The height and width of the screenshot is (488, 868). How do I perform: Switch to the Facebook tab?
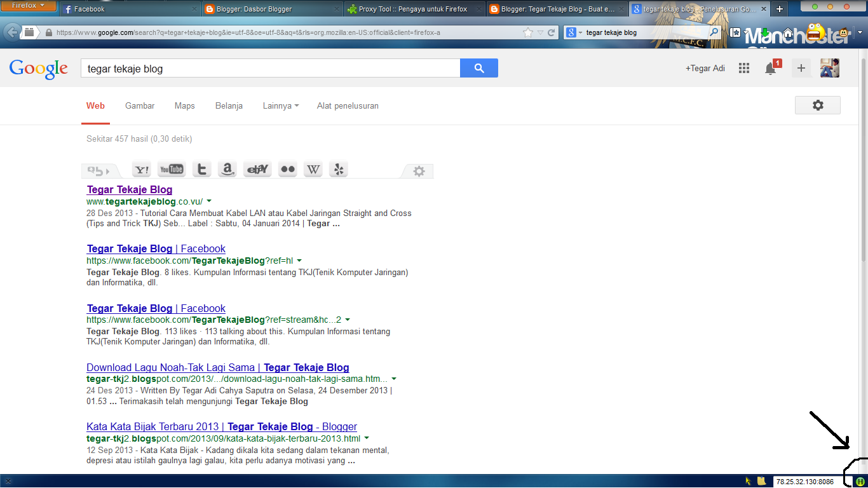[x=130, y=9]
